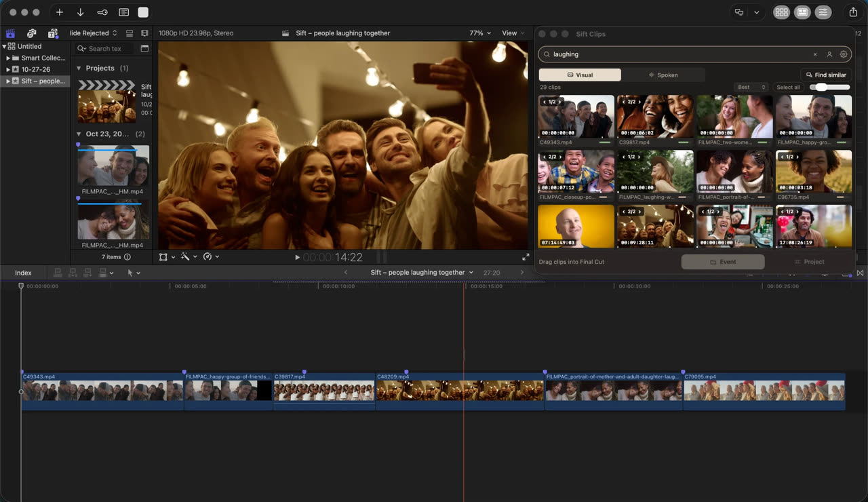Toggle the browser panel visibility button
The image size is (868, 502).
point(781,12)
